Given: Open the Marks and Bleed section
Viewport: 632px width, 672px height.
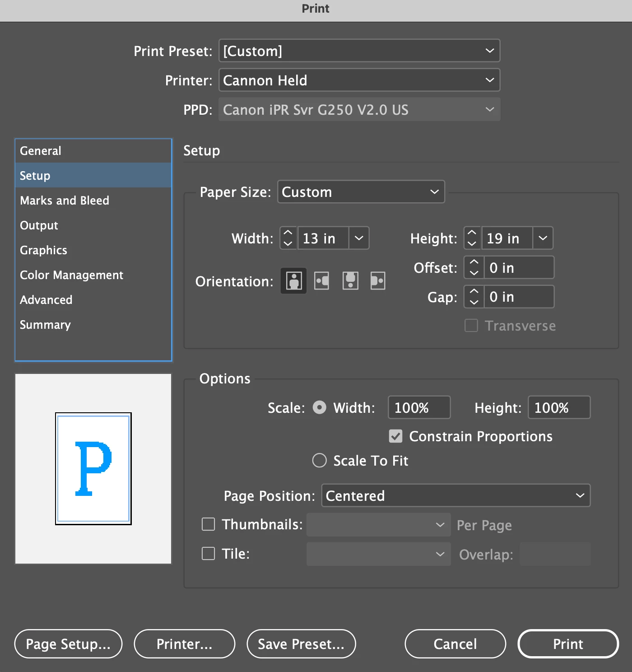Looking at the screenshot, I should point(93,200).
